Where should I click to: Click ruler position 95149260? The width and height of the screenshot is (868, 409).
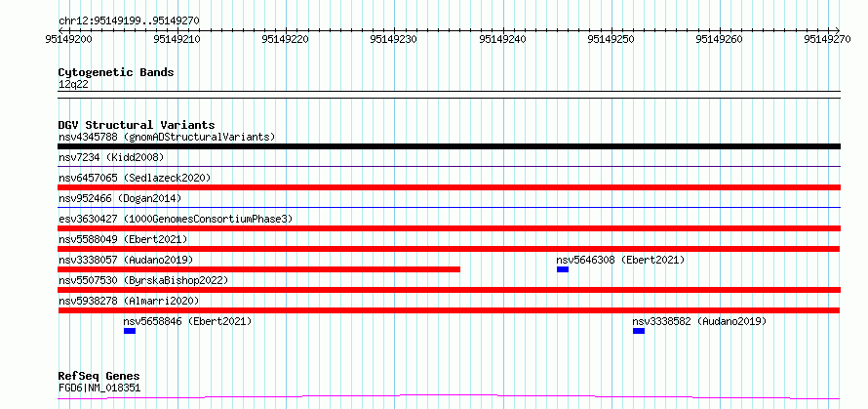[x=719, y=39]
